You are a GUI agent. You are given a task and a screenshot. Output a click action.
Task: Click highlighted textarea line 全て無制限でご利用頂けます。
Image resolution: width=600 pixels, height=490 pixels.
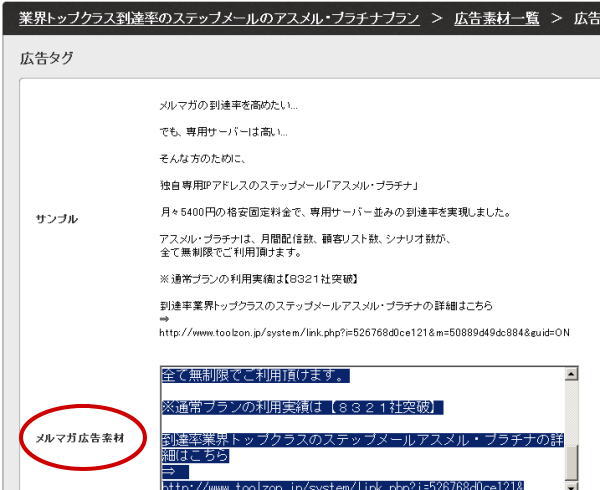tap(256, 375)
